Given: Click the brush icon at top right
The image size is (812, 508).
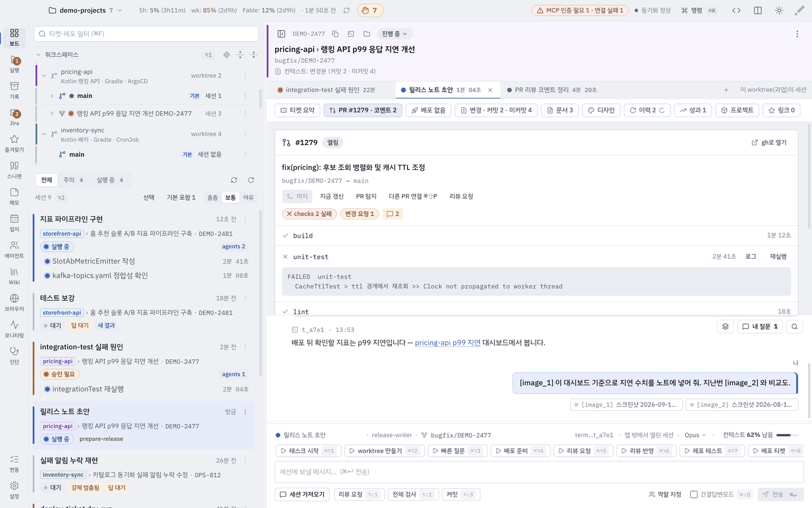Looking at the screenshot, I should pos(800,10).
